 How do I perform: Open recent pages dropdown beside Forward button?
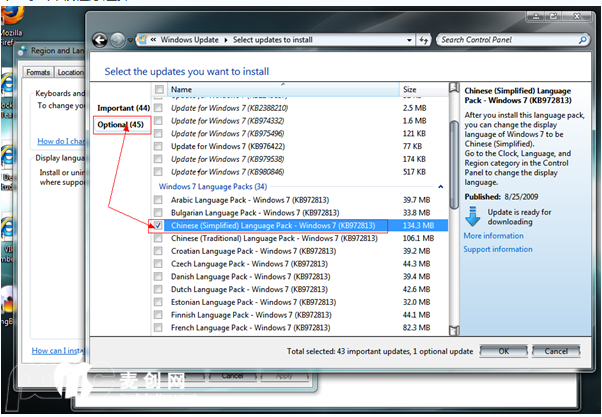132,40
